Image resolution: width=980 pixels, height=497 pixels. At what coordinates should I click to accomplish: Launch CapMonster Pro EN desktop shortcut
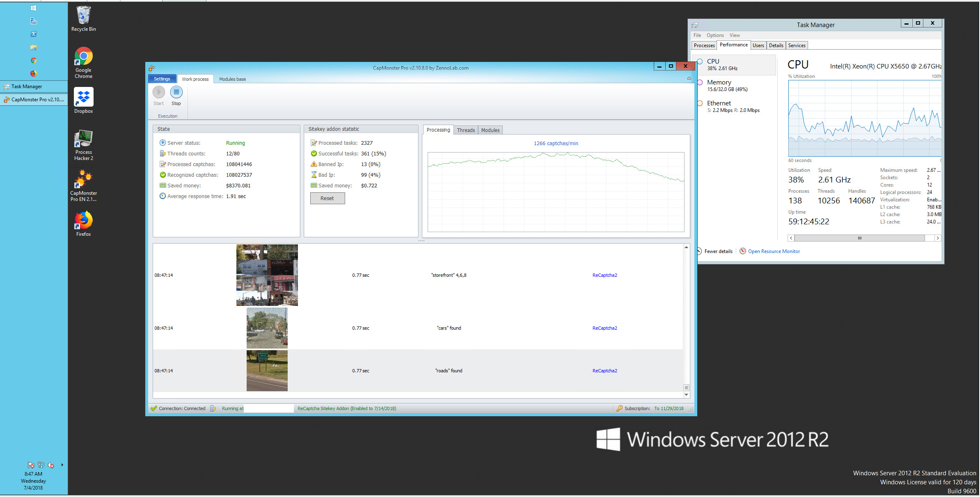(83, 186)
